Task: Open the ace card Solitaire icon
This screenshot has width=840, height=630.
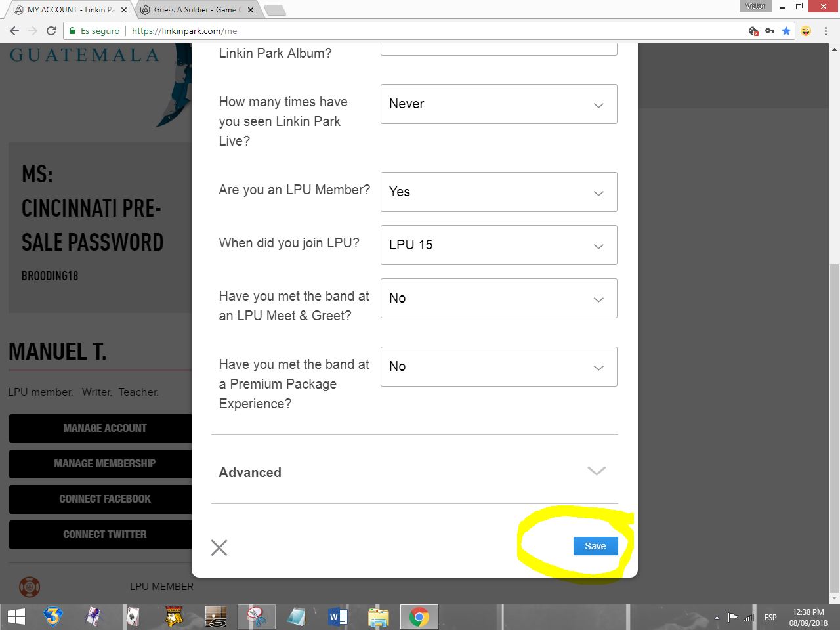Action: tap(133, 617)
